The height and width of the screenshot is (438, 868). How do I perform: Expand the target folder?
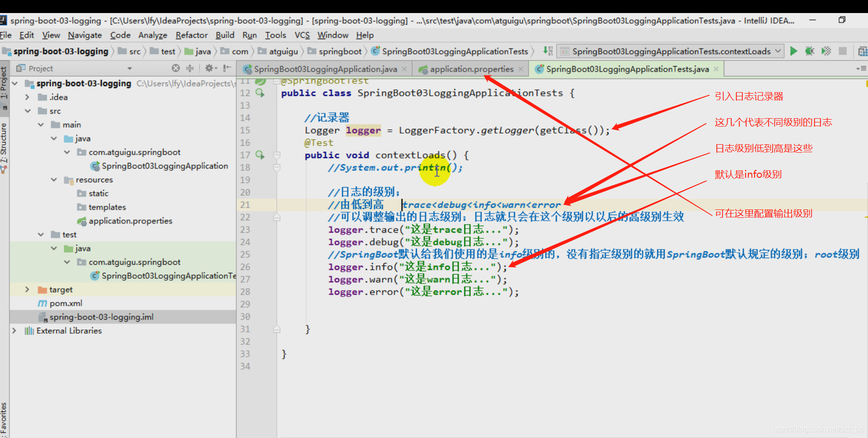click(27, 290)
